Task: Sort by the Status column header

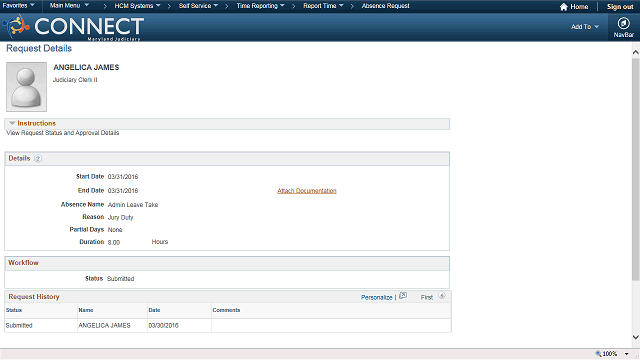Action: [14, 310]
